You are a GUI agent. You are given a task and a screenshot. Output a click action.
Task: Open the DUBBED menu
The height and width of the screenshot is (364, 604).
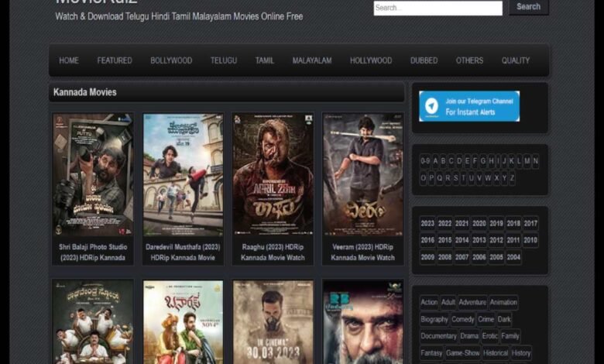[x=424, y=60]
